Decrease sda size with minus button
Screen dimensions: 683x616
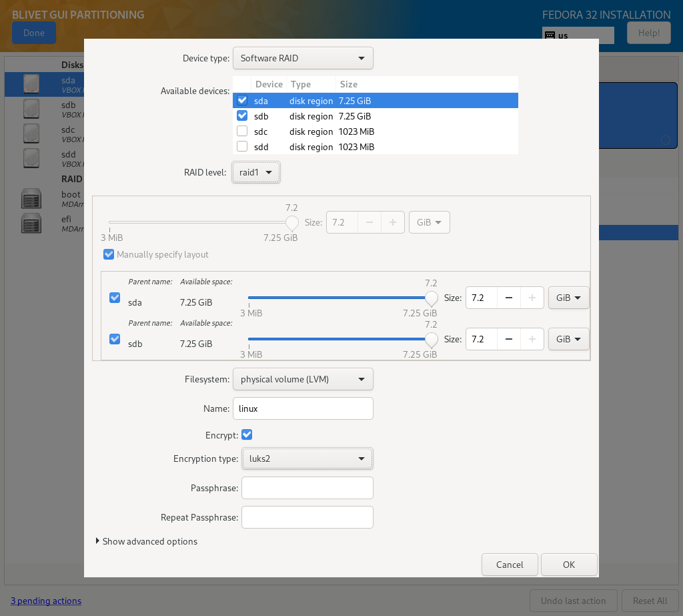coord(509,298)
